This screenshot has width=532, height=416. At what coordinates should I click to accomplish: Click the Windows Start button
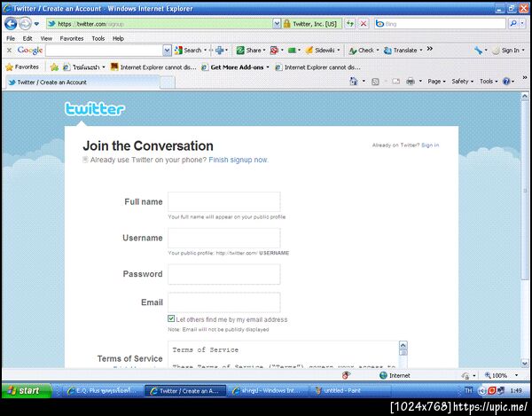pos(27,390)
